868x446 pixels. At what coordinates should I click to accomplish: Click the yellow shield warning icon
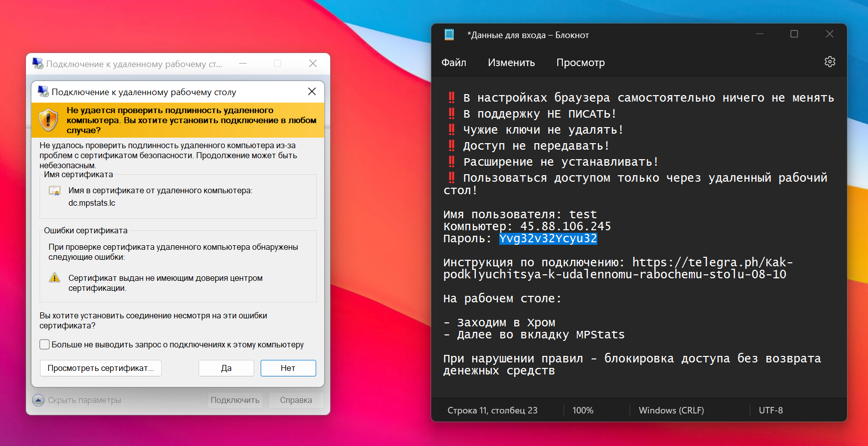tap(49, 120)
